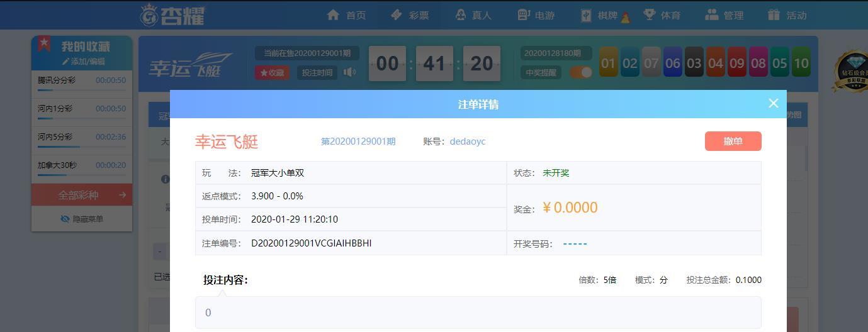Click the issue number 第20200129001期
The height and width of the screenshot is (332, 868).
click(358, 141)
